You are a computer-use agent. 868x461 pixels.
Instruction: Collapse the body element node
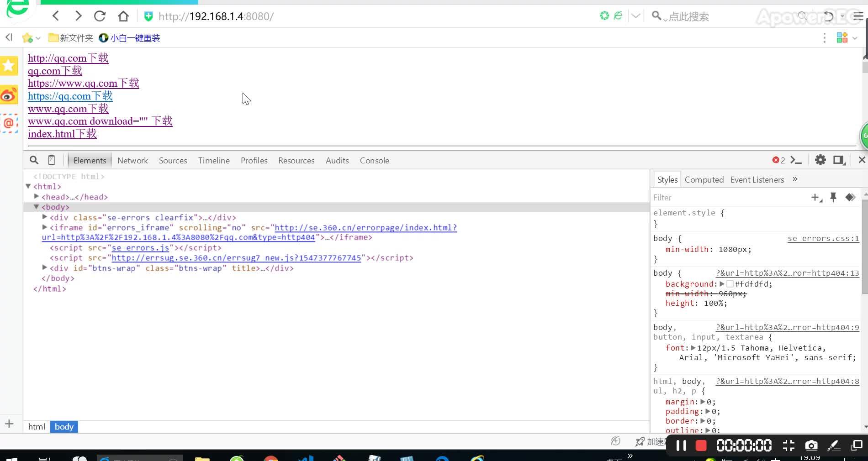point(37,207)
